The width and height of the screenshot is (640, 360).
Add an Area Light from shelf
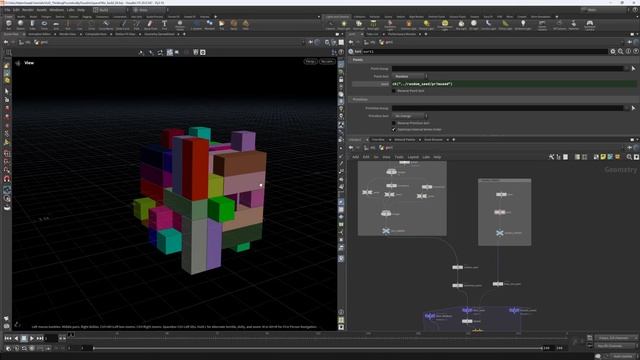click(x=373, y=25)
